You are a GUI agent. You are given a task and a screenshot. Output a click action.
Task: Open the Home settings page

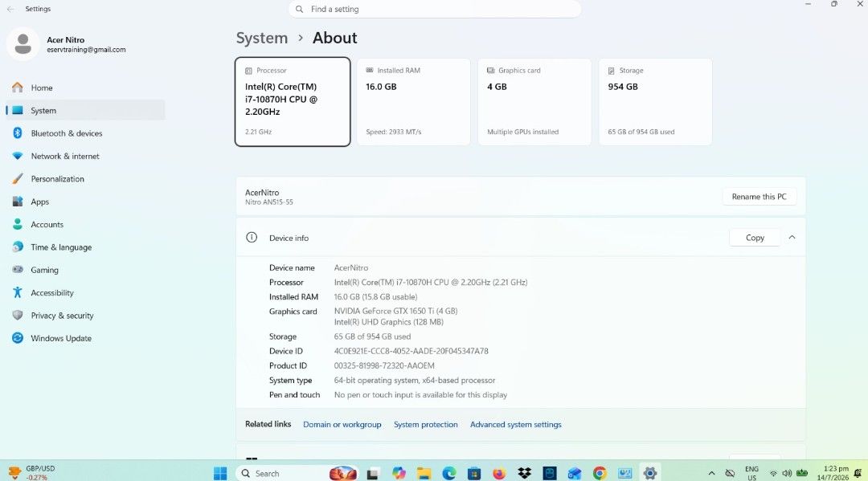tap(86, 88)
